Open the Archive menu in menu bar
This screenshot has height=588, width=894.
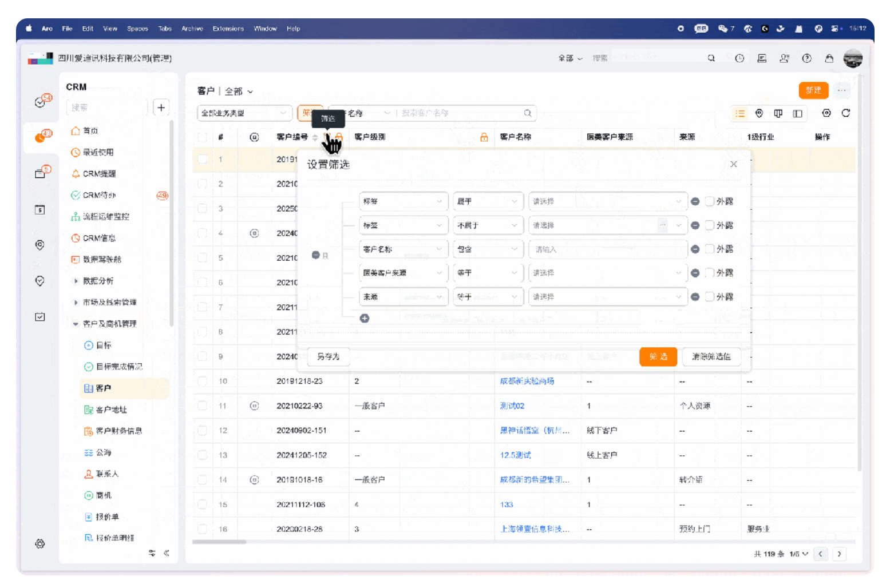[x=192, y=29]
